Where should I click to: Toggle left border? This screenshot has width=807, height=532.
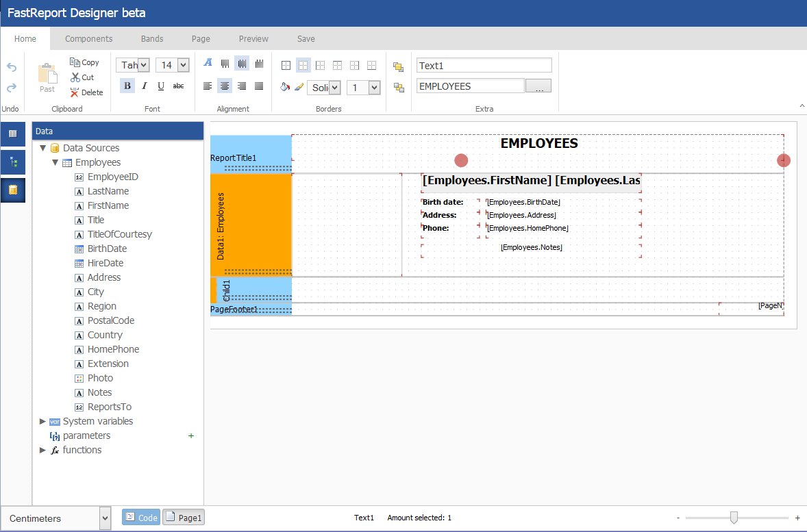[x=320, y=65]
